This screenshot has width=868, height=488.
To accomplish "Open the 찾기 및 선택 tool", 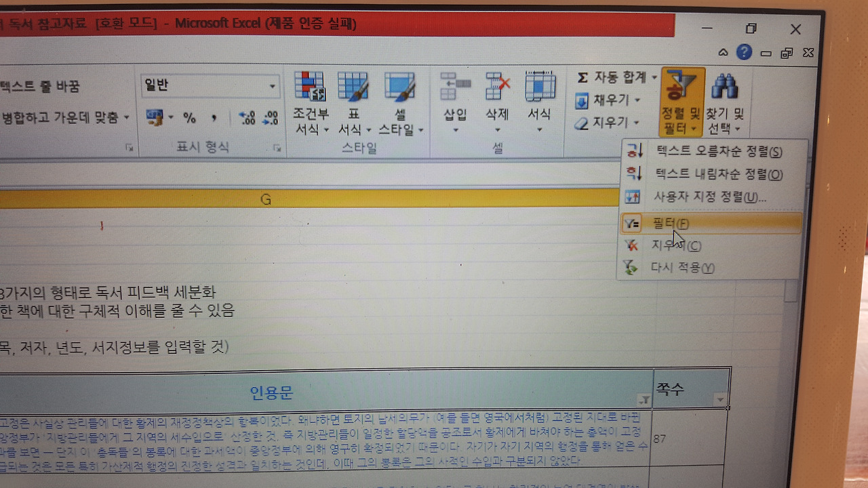I will click(x=724, y=102).
